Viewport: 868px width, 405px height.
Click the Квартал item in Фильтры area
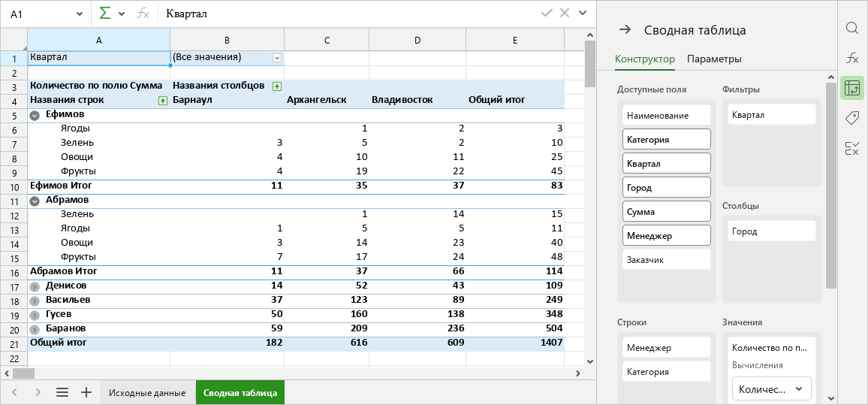772,115
